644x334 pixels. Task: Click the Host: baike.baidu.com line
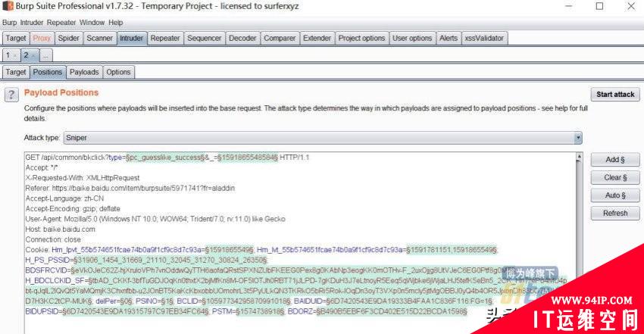(61, 229)
